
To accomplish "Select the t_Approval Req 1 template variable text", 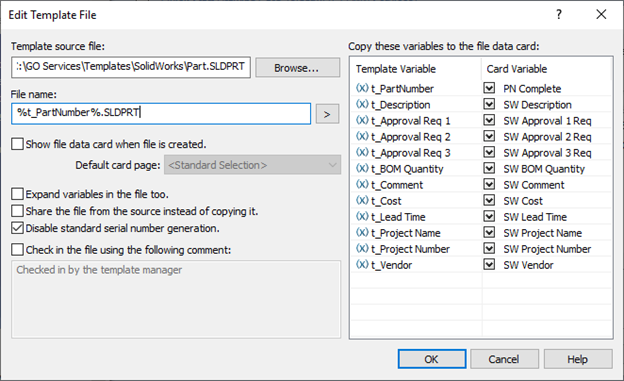I will [x=411, y=121].
